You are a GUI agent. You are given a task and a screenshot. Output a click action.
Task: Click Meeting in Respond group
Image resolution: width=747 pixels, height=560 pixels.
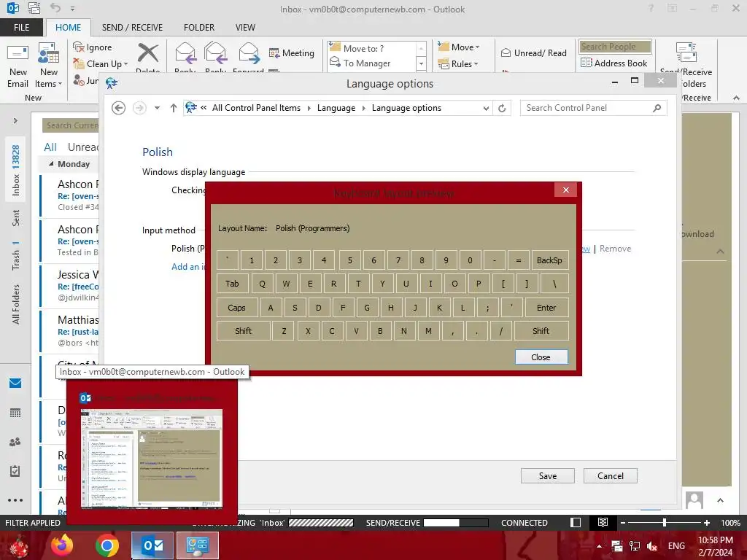[292, 52]
